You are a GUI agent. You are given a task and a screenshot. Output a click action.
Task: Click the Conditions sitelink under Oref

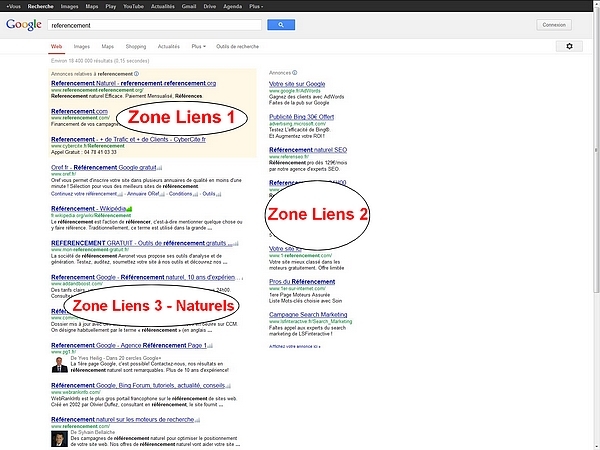tap(180, 194)
